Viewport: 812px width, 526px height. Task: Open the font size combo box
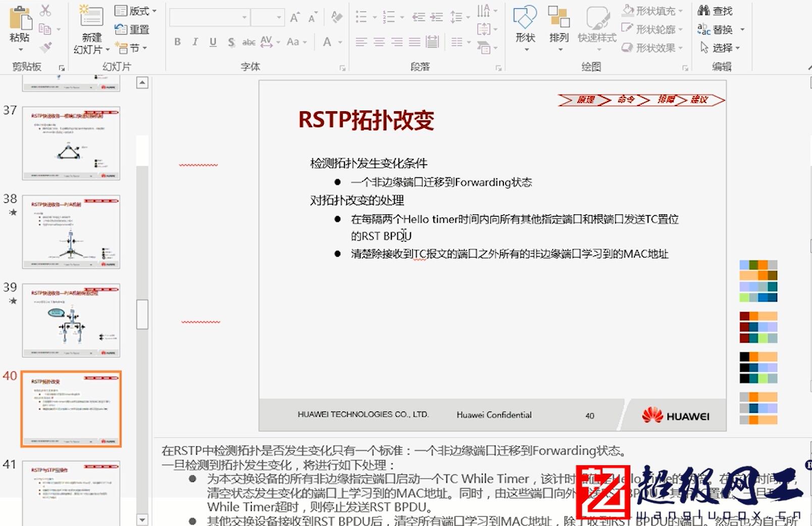click(x=267, y=17)
